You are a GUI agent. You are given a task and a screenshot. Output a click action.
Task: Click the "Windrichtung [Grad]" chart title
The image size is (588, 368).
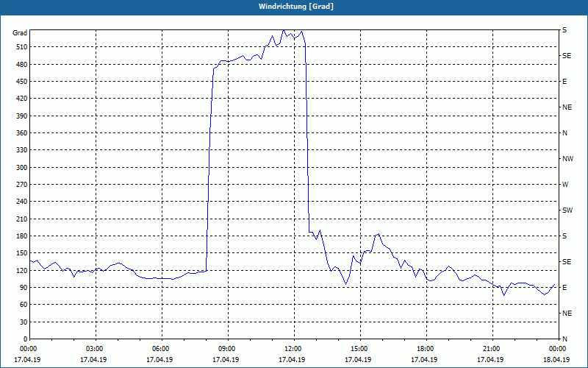[296, 7]
